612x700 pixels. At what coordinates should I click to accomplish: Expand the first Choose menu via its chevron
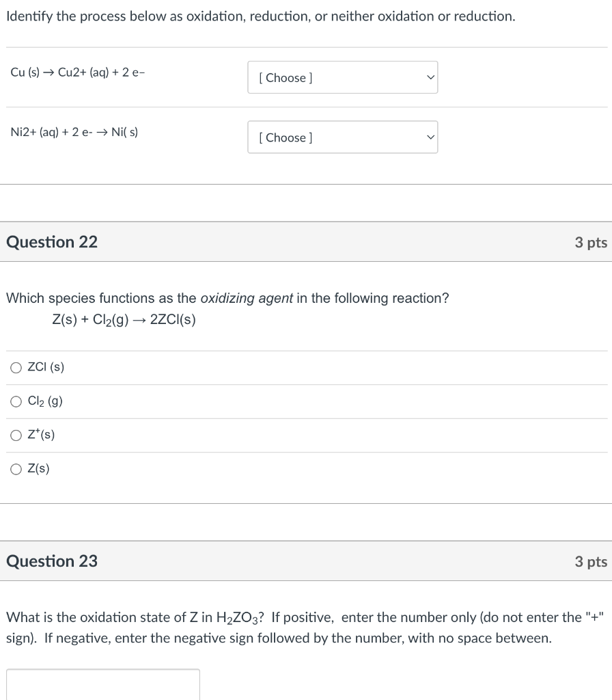430,77
